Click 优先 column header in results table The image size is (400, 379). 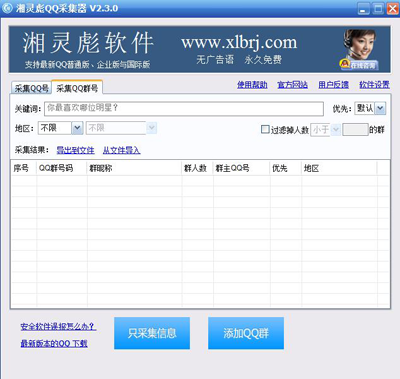[285, 168]
